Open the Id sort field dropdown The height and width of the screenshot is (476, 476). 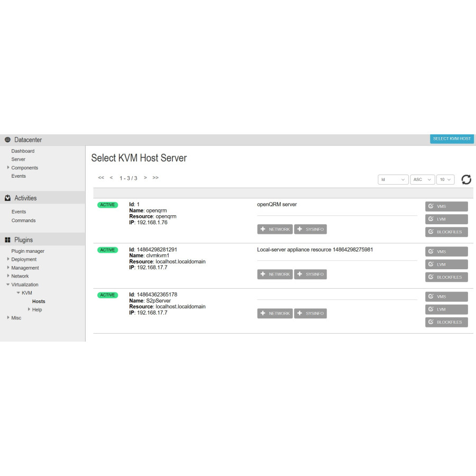point(393,180)
